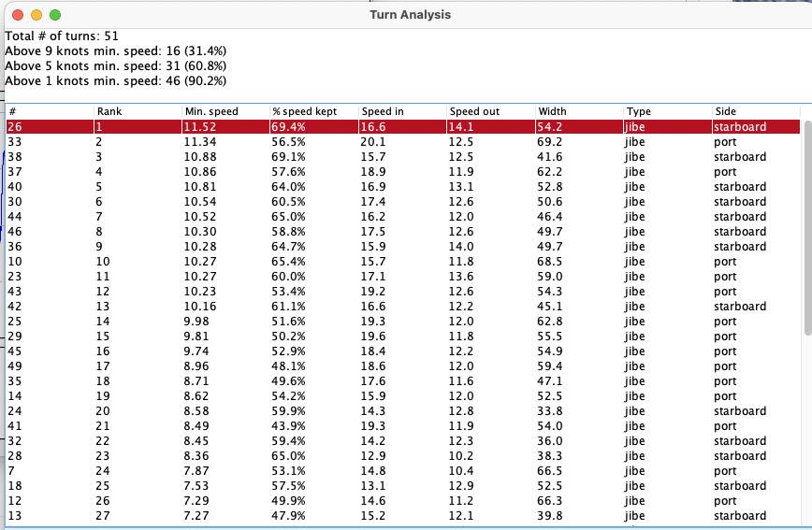Select turn 38 with min speed 10.88

[x=402, y=157]
